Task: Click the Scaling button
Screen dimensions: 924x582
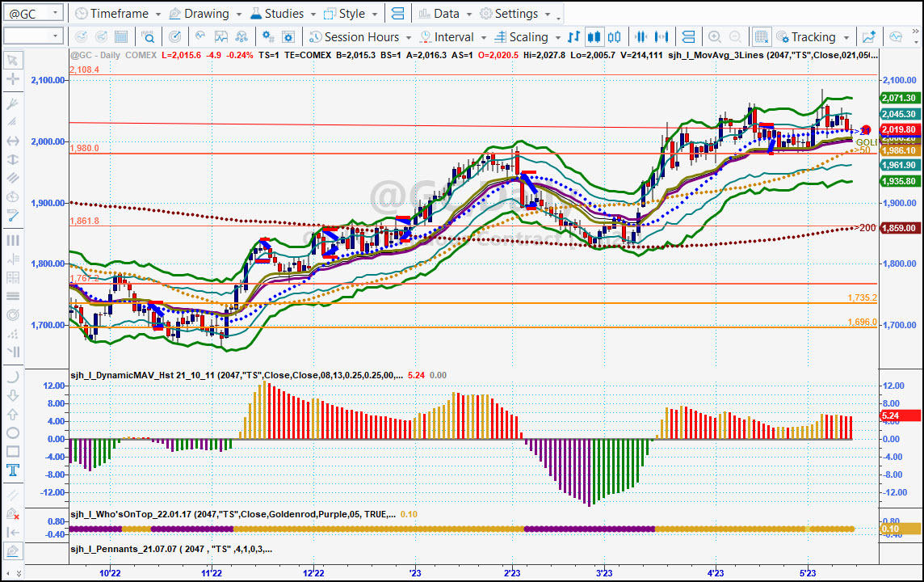Action: coord(522,37)
